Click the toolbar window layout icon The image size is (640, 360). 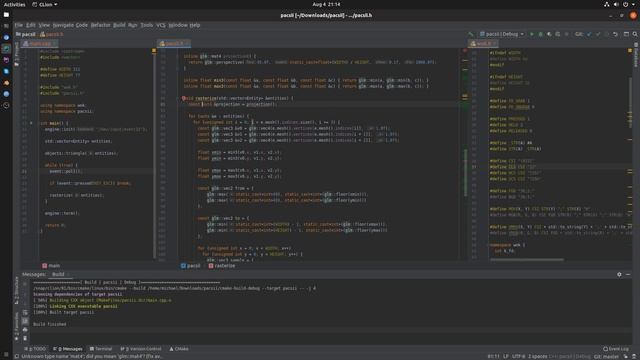click(x=626, y=34)
